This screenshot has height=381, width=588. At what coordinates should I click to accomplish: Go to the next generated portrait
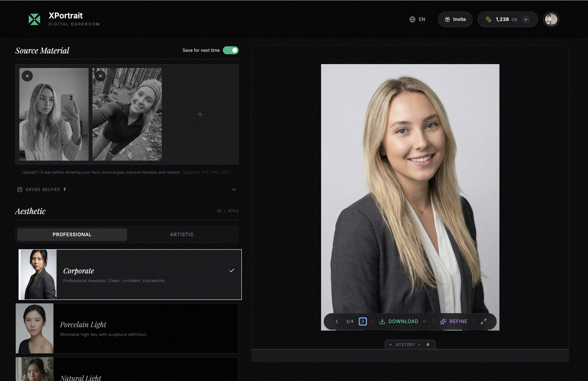click(x=363, y=321)
